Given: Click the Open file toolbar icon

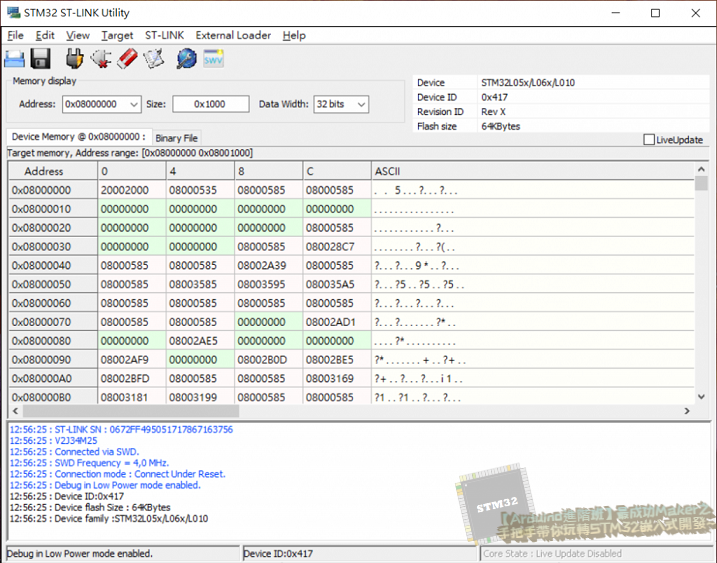Looking at the screenshot, I should point(14,59).
